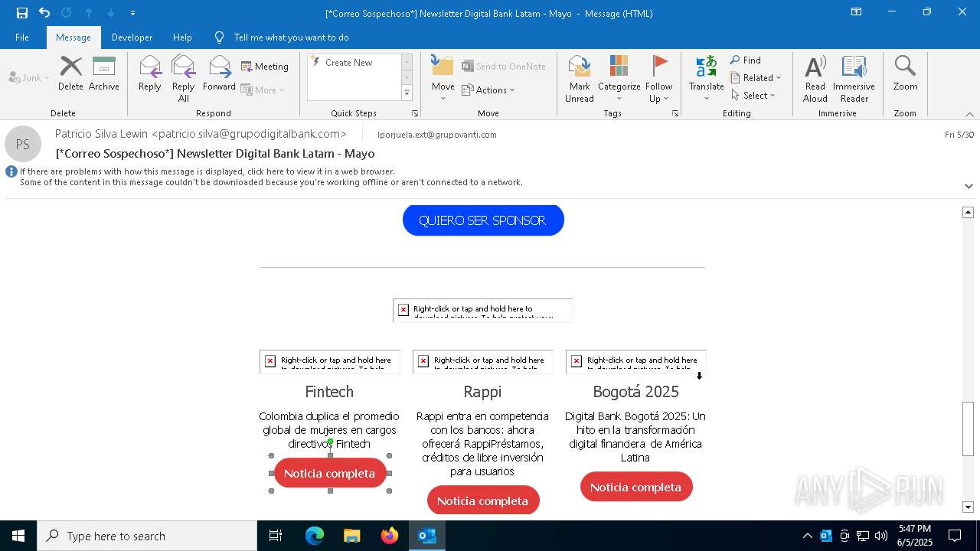This screenshot has width=980, height=551.
Task: Open File Explorer from taskbar
Action: point(351,536)
